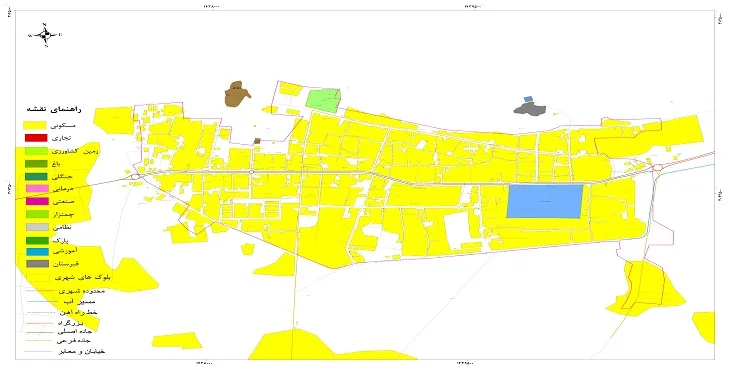The image size is (730, 370).
Task: Click the legend label محدوده شهری
Action: pos(82,291)
